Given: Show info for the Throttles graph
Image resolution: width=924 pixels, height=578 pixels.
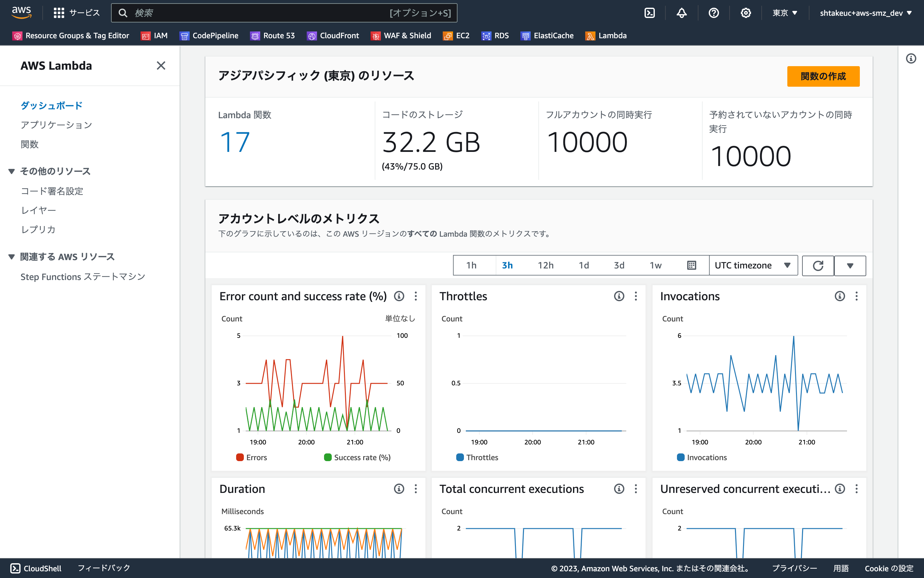Looking at the screenshot, I should [619, 296].
